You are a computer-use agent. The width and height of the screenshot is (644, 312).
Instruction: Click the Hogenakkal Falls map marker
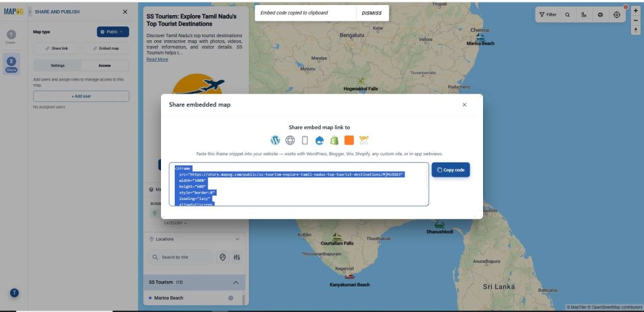(x=361, y=81)
